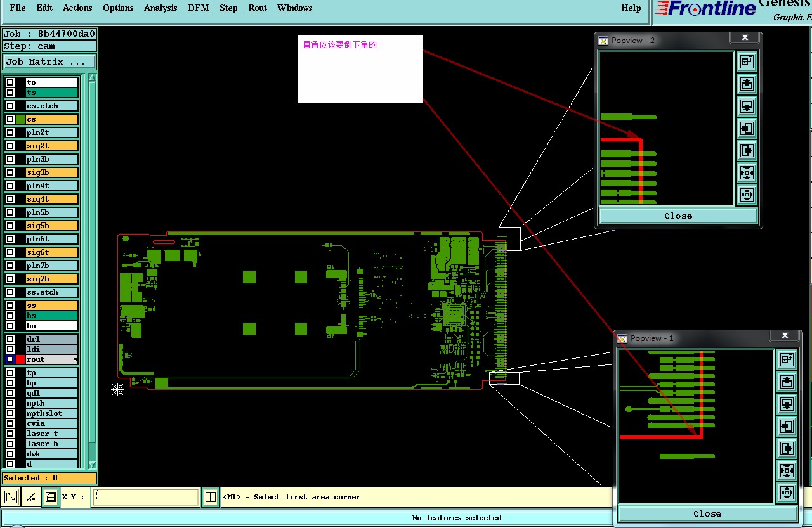This screenshot has height=528, width=812.
Task: Toggle the 'pln2t' layer checkbox
Action: point(10,132)
